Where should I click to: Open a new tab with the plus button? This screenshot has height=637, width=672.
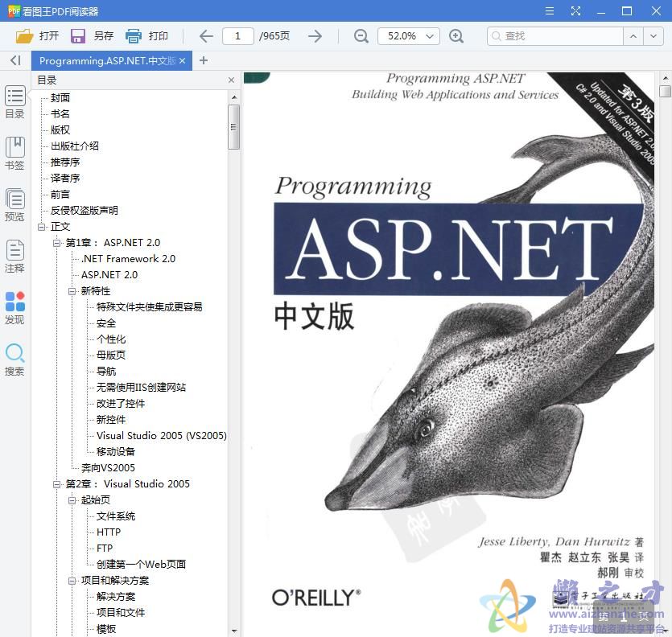[x=203, y=60]
